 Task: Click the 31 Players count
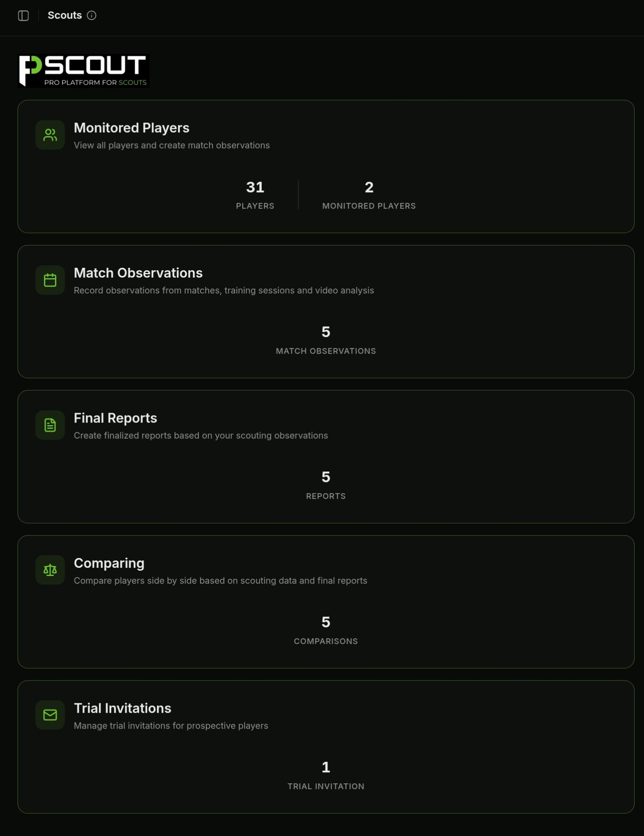click(255, 187)
